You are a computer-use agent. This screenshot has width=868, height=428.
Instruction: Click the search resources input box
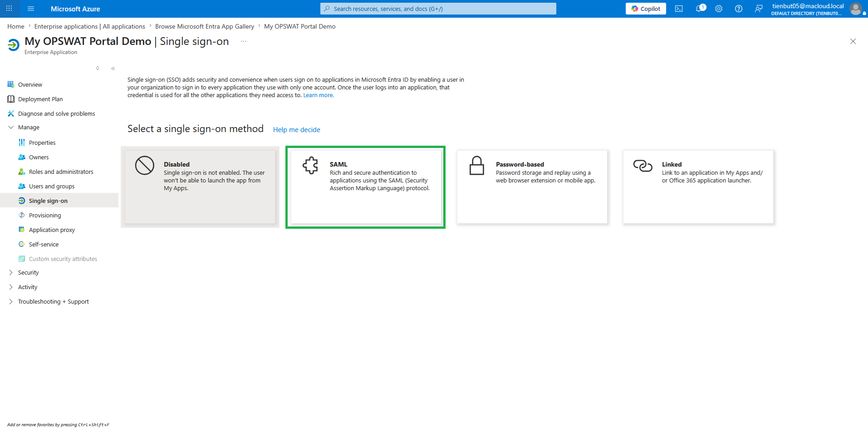pyautogui.click(x=438, y=9)
